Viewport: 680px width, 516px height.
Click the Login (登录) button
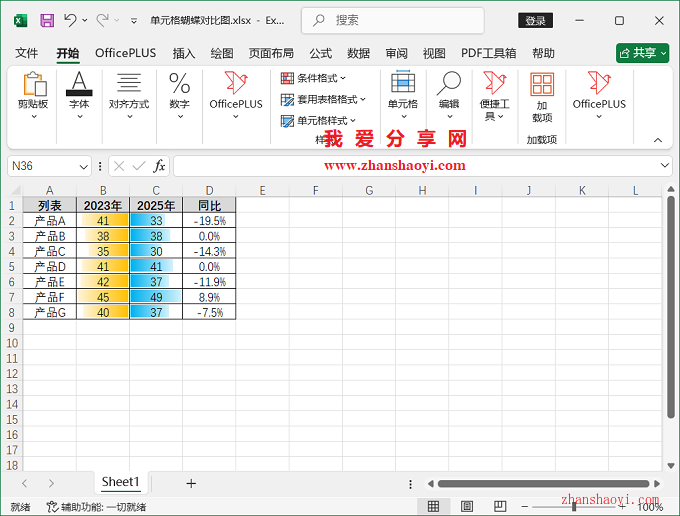[536, 20]
